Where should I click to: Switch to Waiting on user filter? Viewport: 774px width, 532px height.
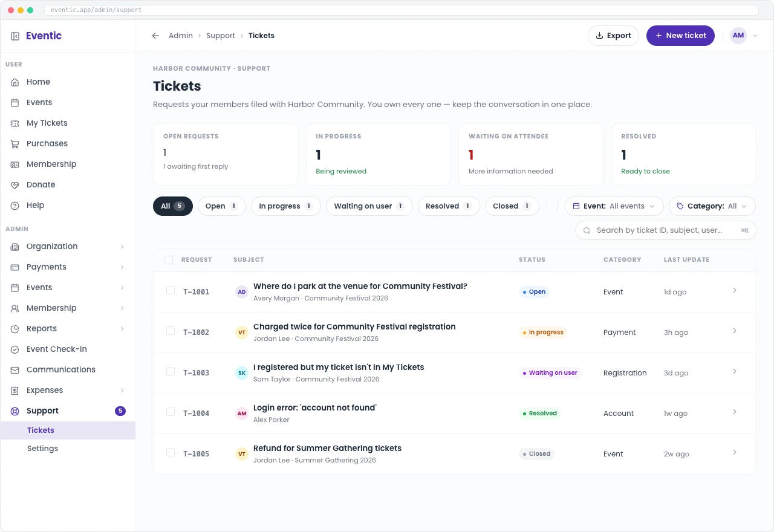[369, 206]
